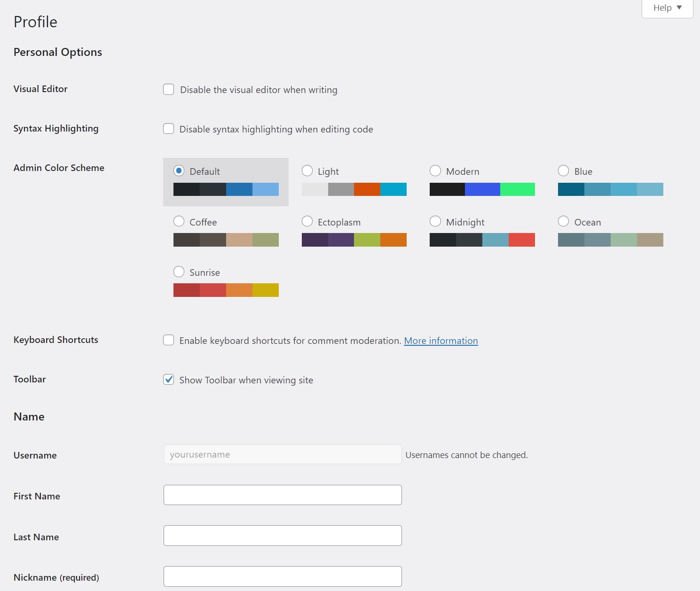
Task: Select the Midnight color scheme radio button
Action: click(x=435, y=221)
